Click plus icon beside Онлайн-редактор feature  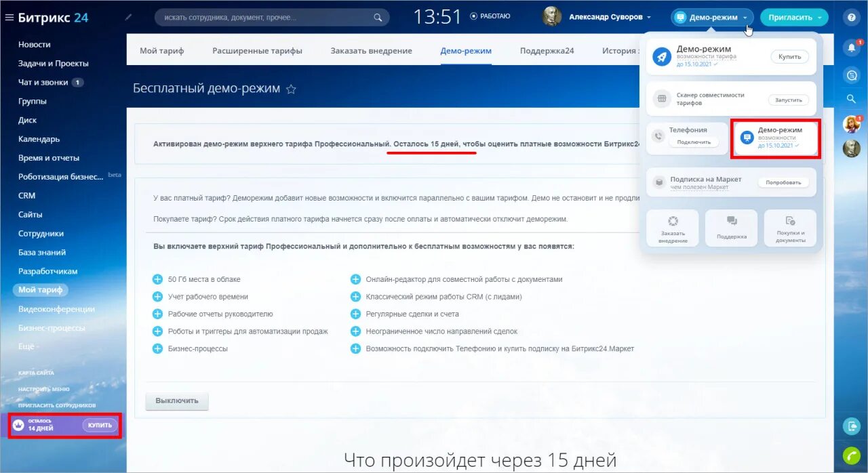tap(355, 279)
